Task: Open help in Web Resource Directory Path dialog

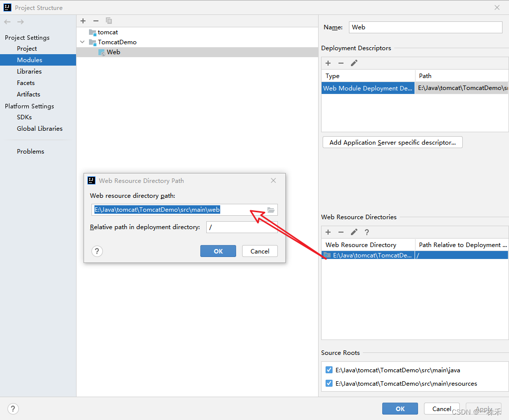Action: [97, 251]
